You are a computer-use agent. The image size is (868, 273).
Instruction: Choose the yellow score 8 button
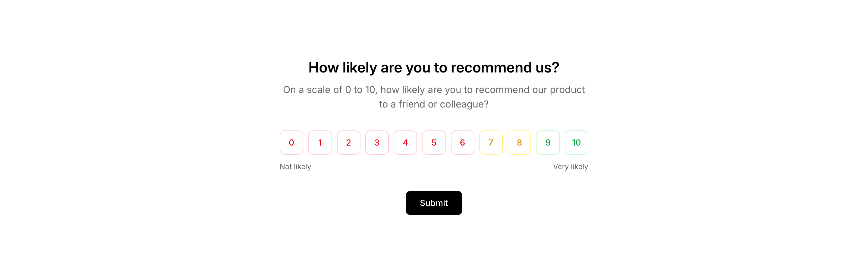[x=519, y=143]
